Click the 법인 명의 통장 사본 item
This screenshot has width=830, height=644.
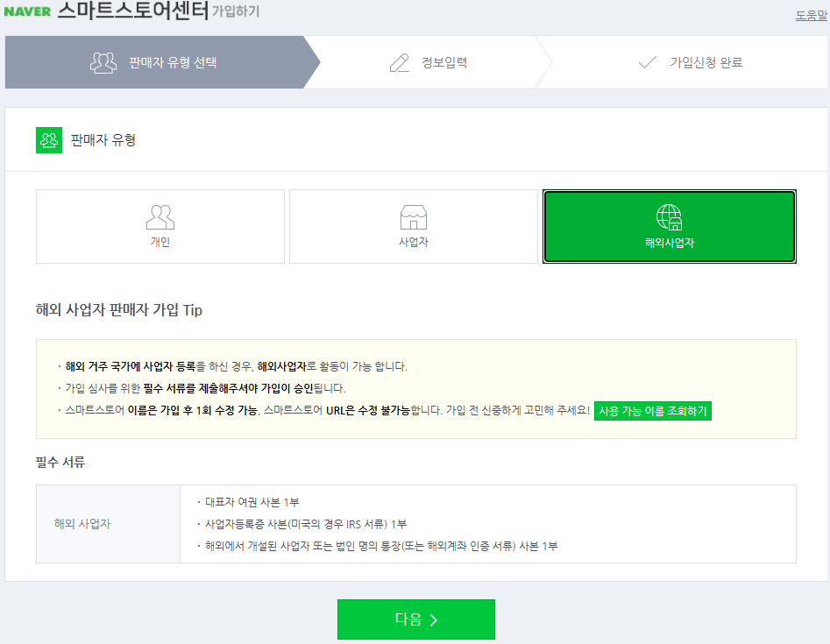coord(378,546)
